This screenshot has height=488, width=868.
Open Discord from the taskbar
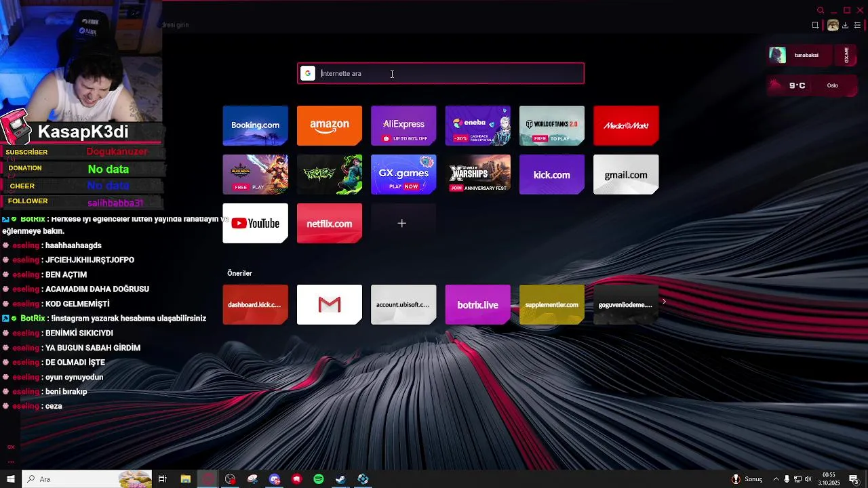point(275,479)
